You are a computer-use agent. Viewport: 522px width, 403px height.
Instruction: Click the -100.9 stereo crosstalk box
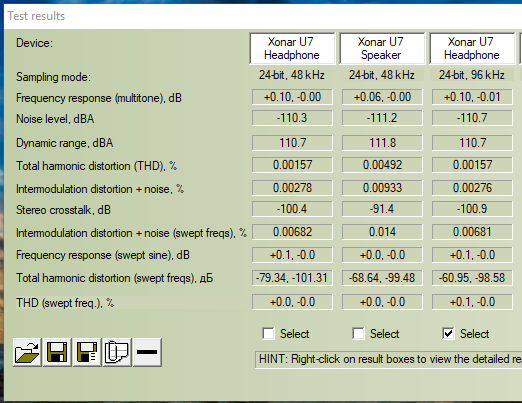tap(472, 209)
